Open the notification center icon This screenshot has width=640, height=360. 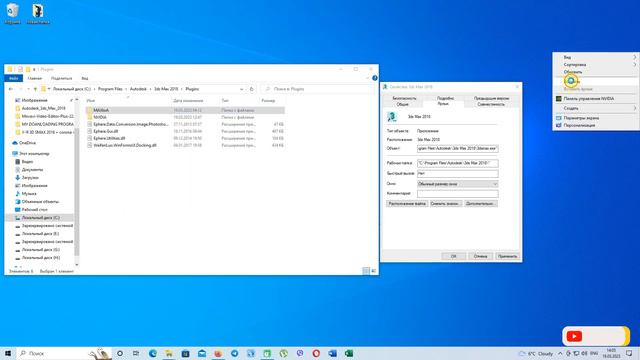[x=629, y=353]
